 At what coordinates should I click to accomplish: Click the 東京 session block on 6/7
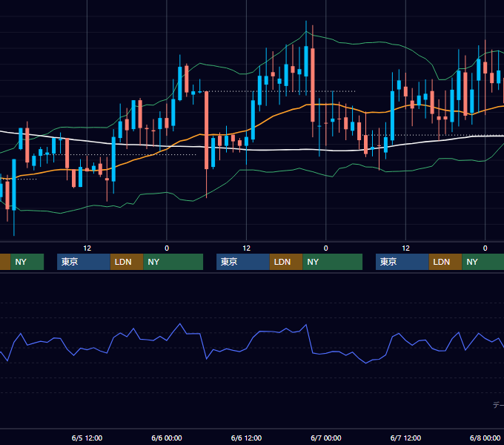point(402,262)
